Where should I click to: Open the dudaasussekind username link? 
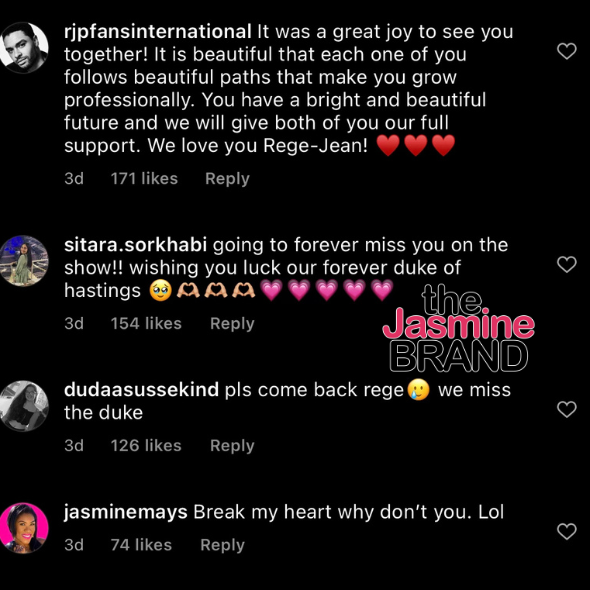[141, 390]
